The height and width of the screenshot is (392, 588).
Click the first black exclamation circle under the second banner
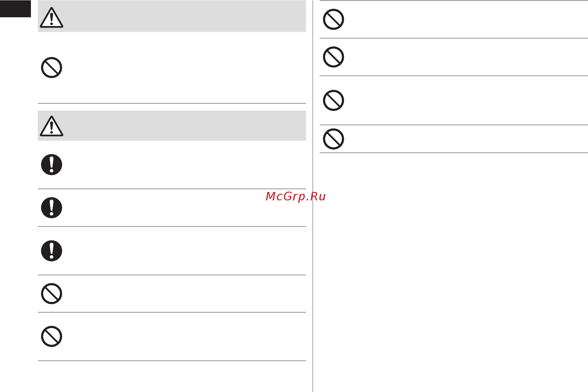pyautogui.click(x=52, y=165)
